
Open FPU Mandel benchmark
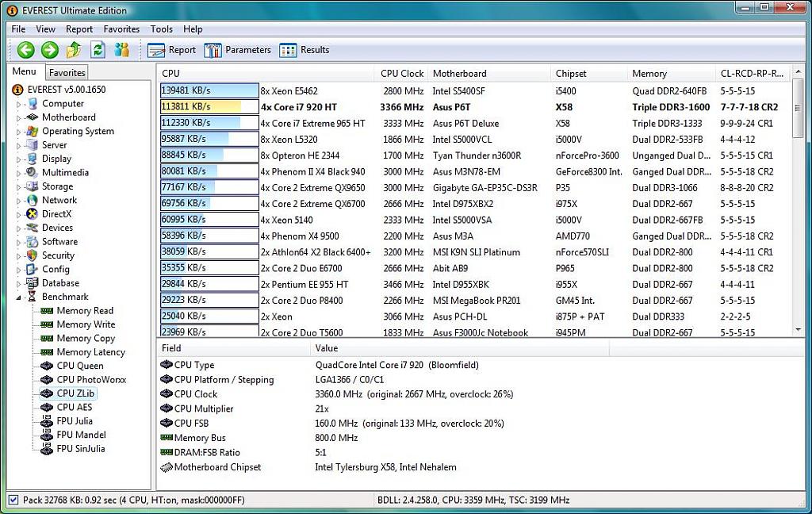tap(82, 435)
